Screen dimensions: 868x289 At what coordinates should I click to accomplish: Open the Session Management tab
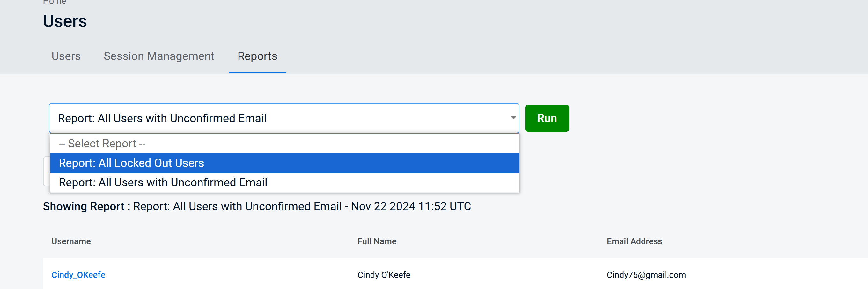click(x=159, y=56)
